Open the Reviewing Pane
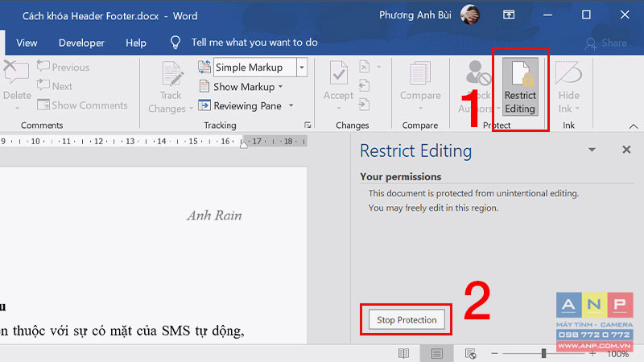The height and width of the screenshot is (362, 644). pyautogui.click(x=241, y=106)
